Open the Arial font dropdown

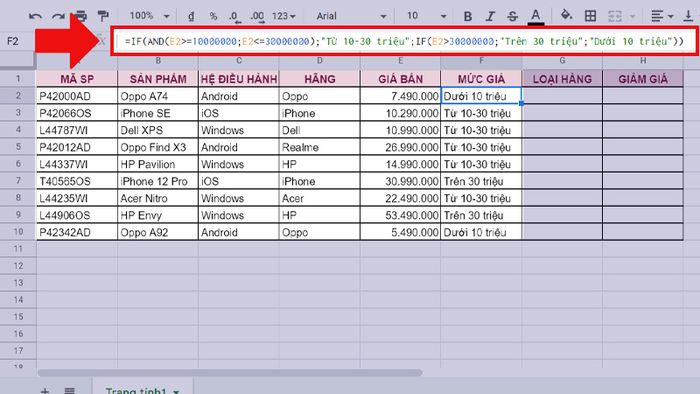tap(351, 16)
